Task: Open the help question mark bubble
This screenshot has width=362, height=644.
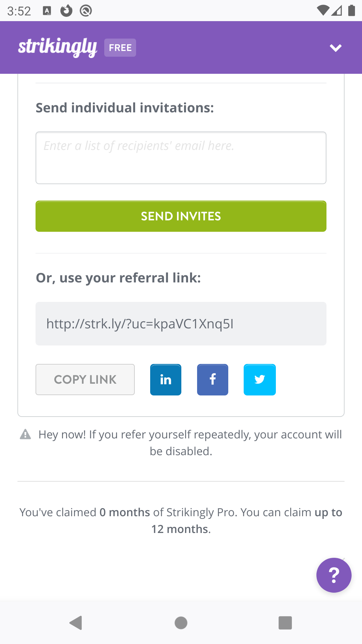Action: [334, 575]
